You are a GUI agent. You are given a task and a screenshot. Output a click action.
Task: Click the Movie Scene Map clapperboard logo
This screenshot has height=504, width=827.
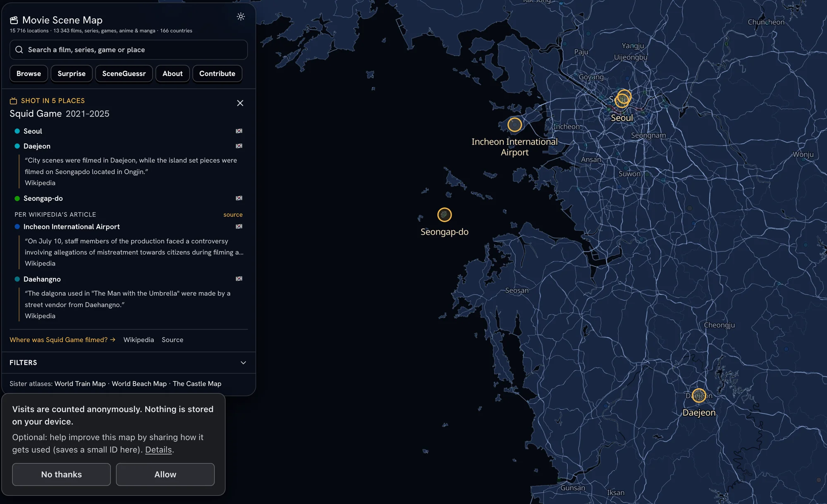14,20
